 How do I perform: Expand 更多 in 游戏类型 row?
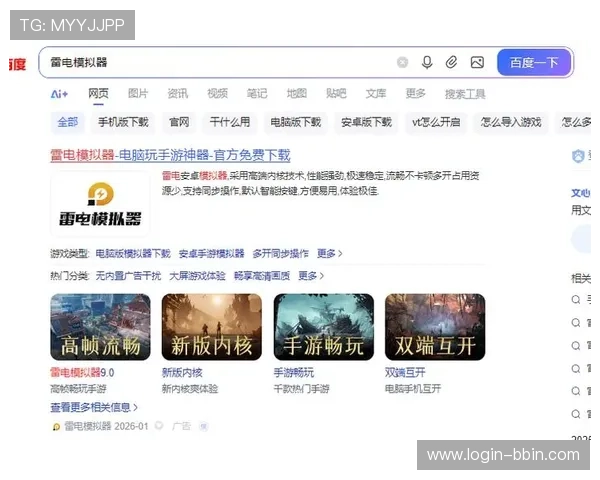click(x=329, y=253)
